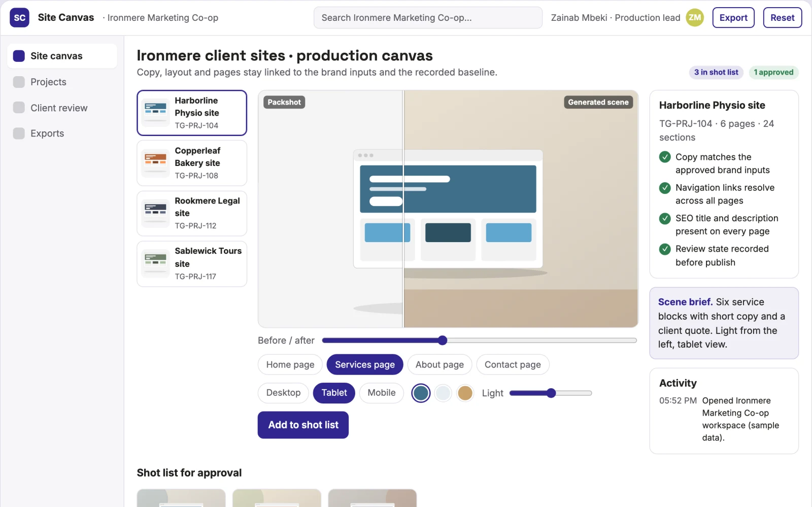Click the Exports sidebar icon
Screen dimensions: 812x507
[19, 133]
